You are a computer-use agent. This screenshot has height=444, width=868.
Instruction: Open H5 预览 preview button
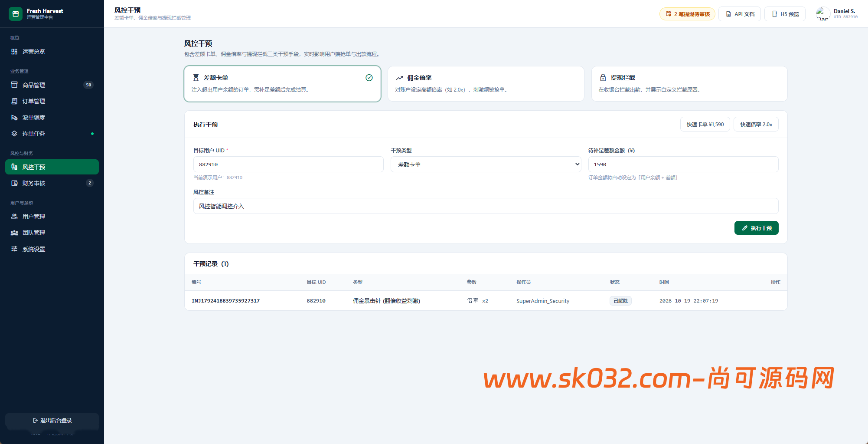[785, 14]
